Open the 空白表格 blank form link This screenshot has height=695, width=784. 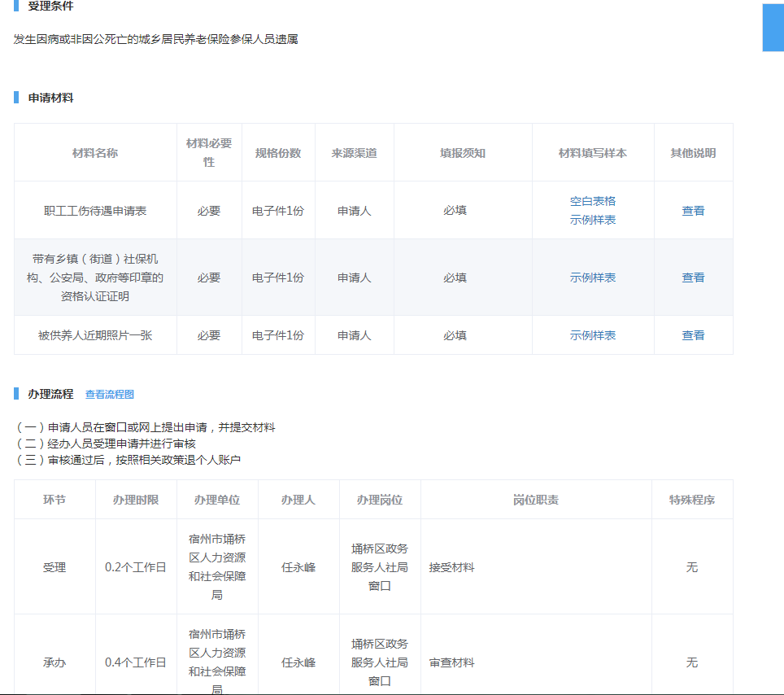(x=592, y=201)
